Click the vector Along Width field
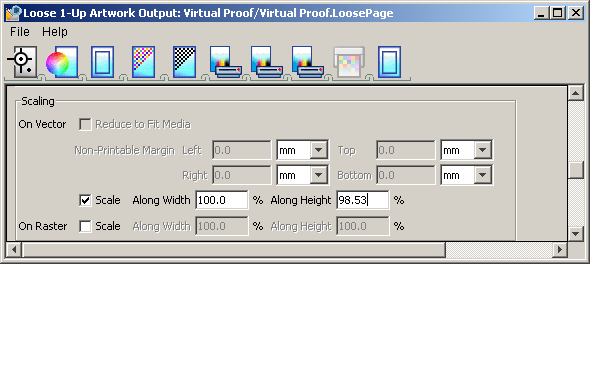This screenshot has width=590, height=384. point(222,200)
